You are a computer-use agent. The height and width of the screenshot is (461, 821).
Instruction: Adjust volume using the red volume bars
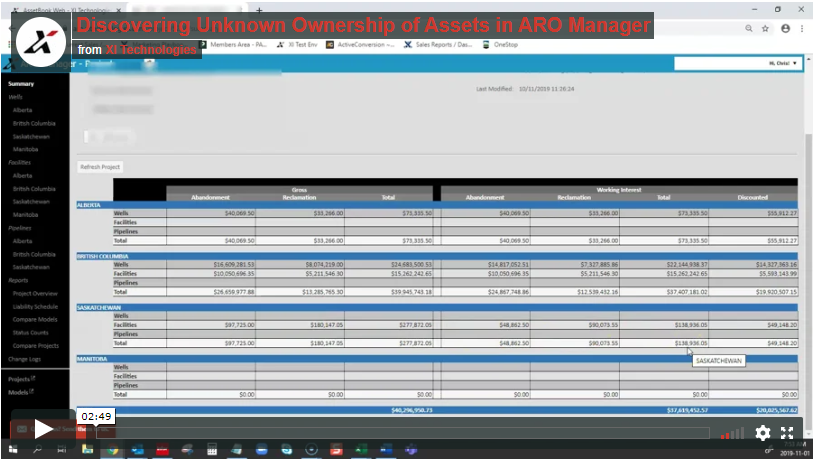732,433
